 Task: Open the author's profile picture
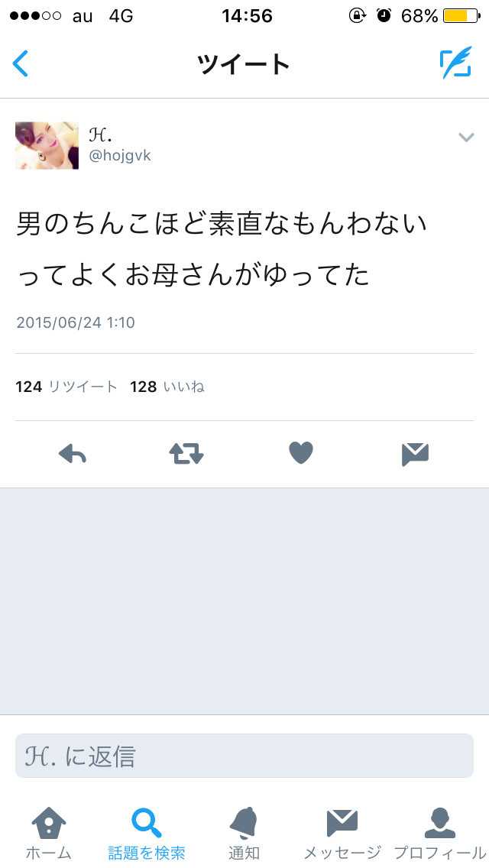pos(47,146)
